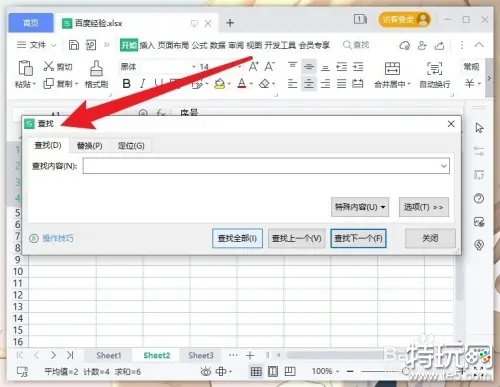Click the selection arrow icon in right sidebar
Viewport: 500px width, 387px height.
click(479, 128)
